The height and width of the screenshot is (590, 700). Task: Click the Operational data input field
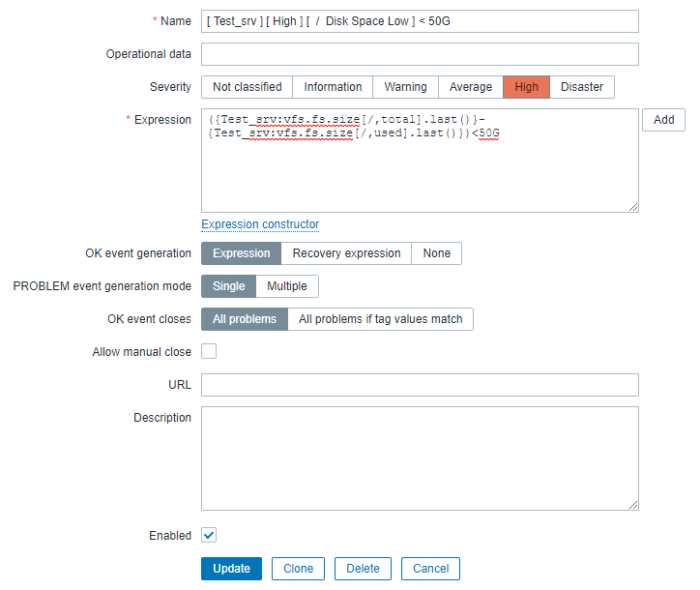(x=420, y=54)
